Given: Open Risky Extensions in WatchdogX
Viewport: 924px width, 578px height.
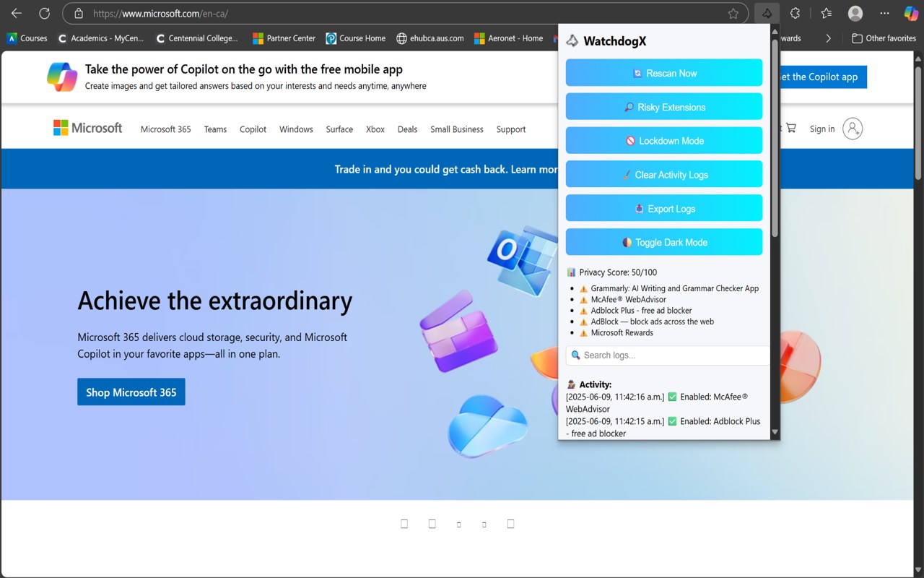Looking at the screenshot, I should click(664, 107).
